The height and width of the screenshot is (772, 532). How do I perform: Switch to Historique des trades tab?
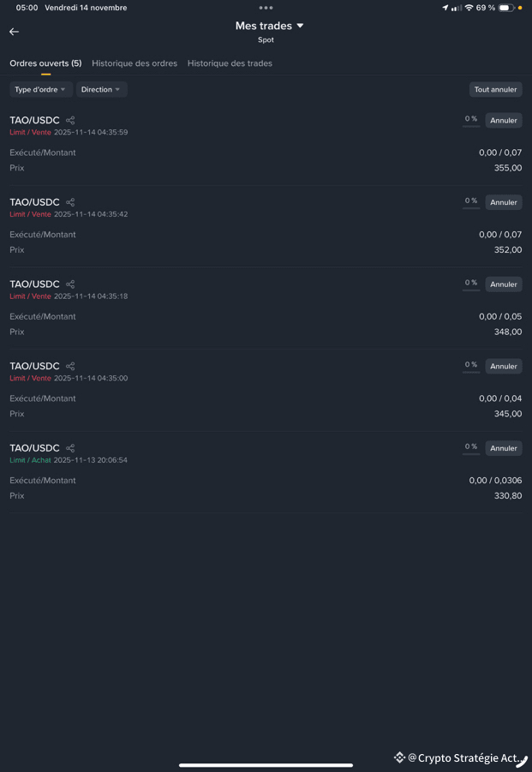tap(230, 63)
